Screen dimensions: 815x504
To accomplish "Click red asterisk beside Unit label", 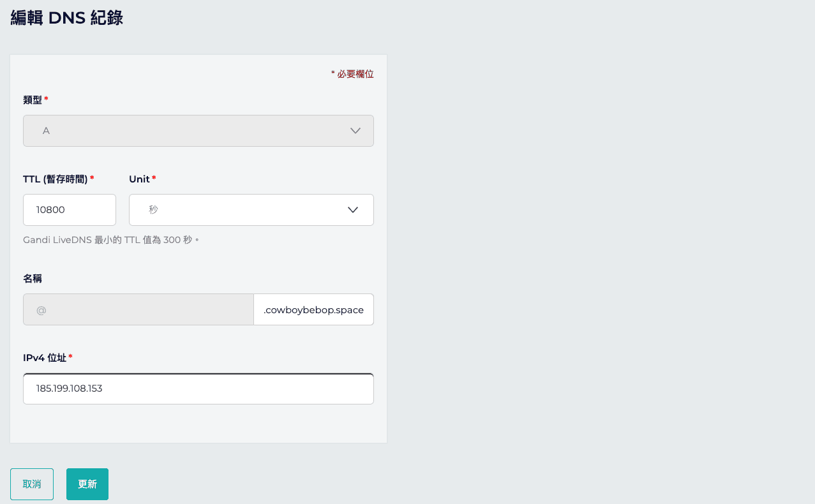I will [154, 178].
